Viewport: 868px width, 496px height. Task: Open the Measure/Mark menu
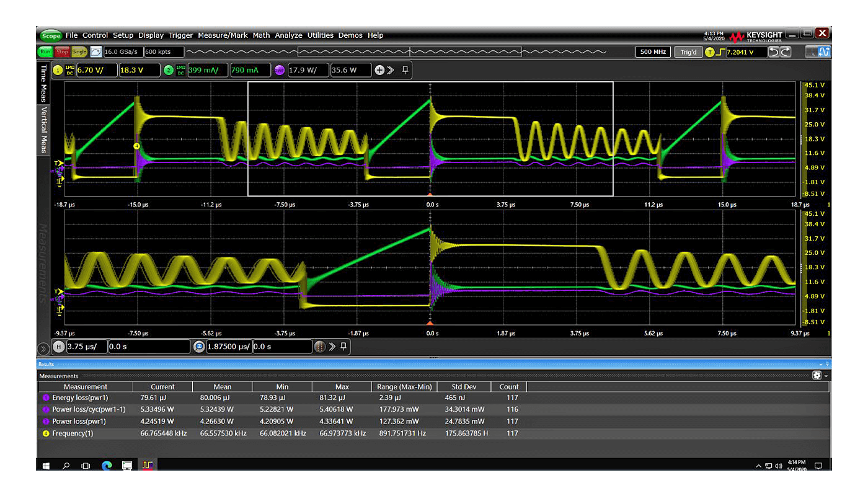tap(223, 35)
